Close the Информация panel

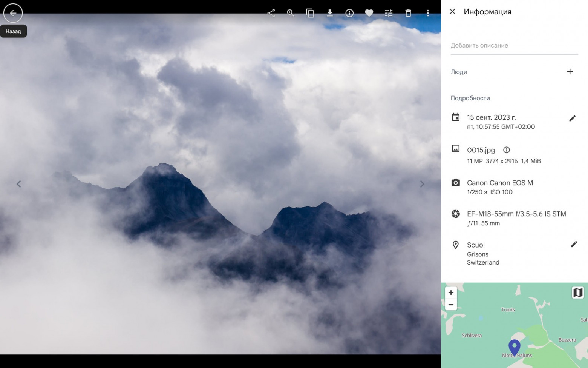(452, 12)
